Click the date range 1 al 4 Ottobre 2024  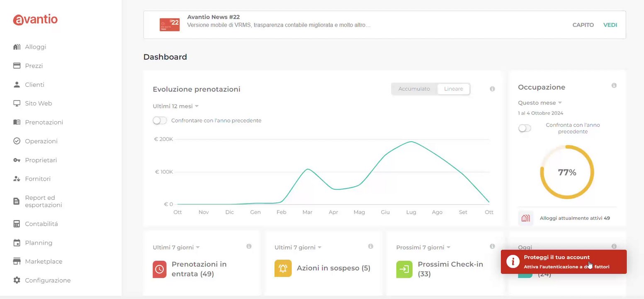[x=540, y=113]
